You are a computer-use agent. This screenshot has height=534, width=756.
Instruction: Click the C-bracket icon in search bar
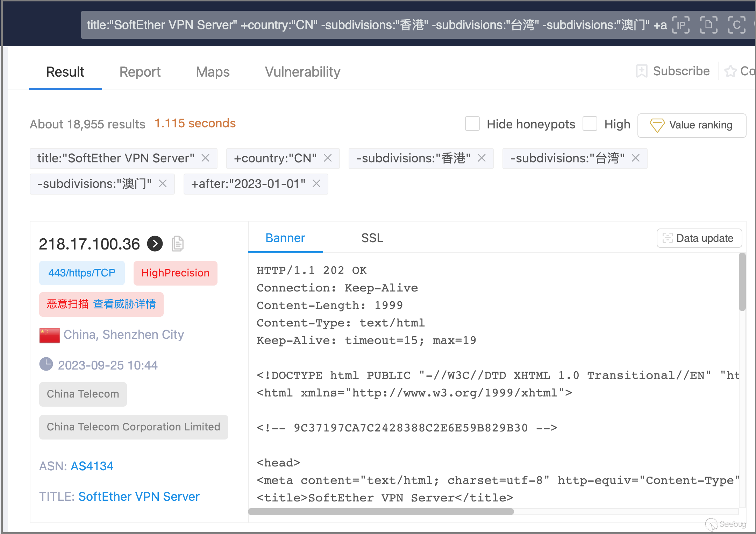coord(736,25)
